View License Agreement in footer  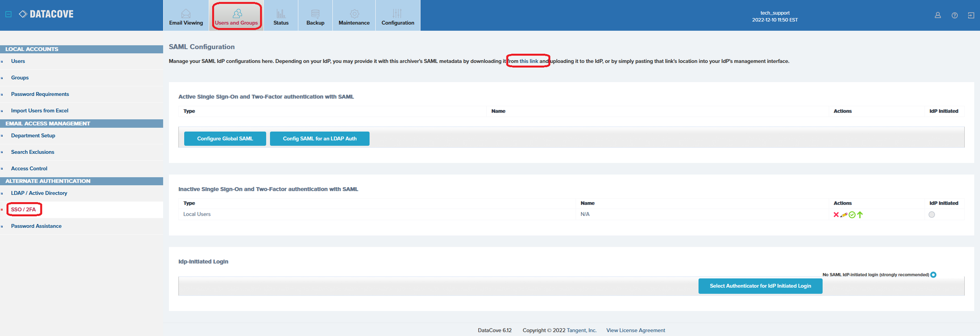(x=635, y=331)
